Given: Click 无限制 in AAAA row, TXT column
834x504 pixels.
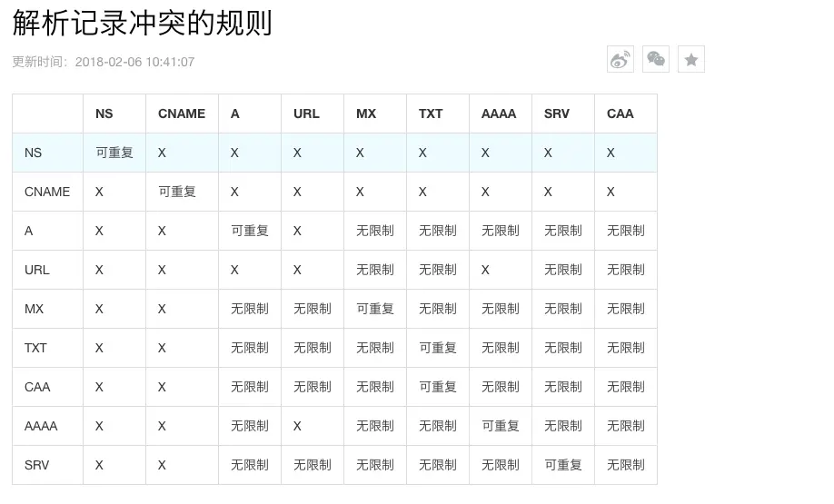Looking at the screenshot, I should [438, 427].
